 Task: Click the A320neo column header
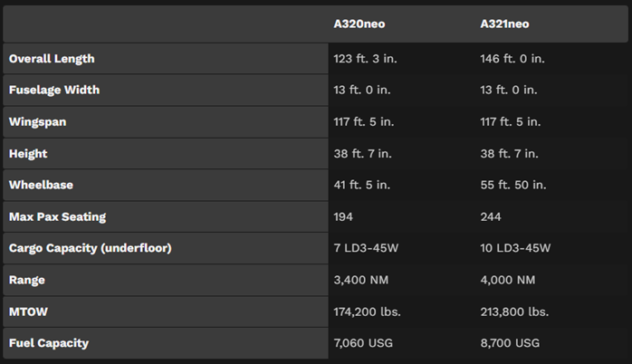pos(358,24)
